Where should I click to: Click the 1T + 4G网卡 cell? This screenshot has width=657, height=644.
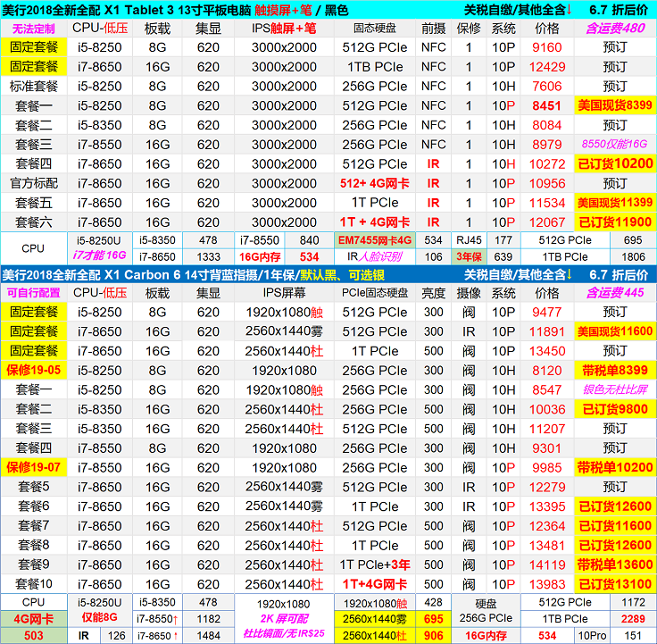point(375,222)
